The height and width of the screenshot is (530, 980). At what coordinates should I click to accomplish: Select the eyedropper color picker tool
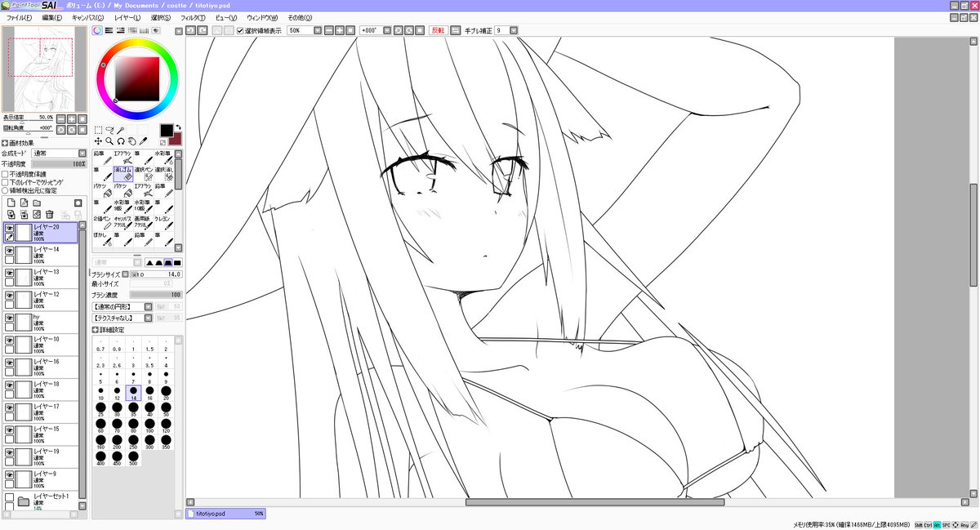click(143, 140)
